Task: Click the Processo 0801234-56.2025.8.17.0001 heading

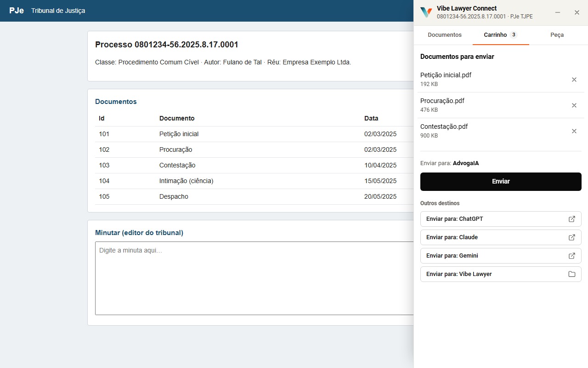Action: tap(167, 45)
